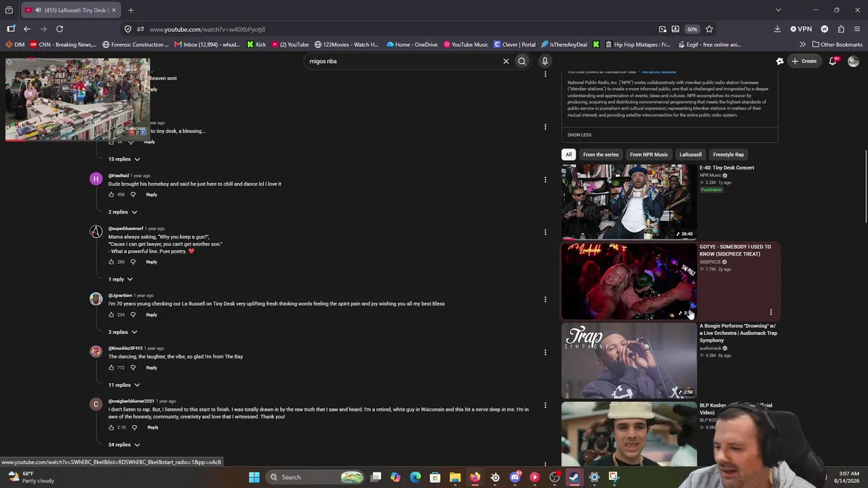Viewport: 868px width, 488px height.
Task: Open options menu for @craigbarbblumer2551 comment
Action: 545,405
